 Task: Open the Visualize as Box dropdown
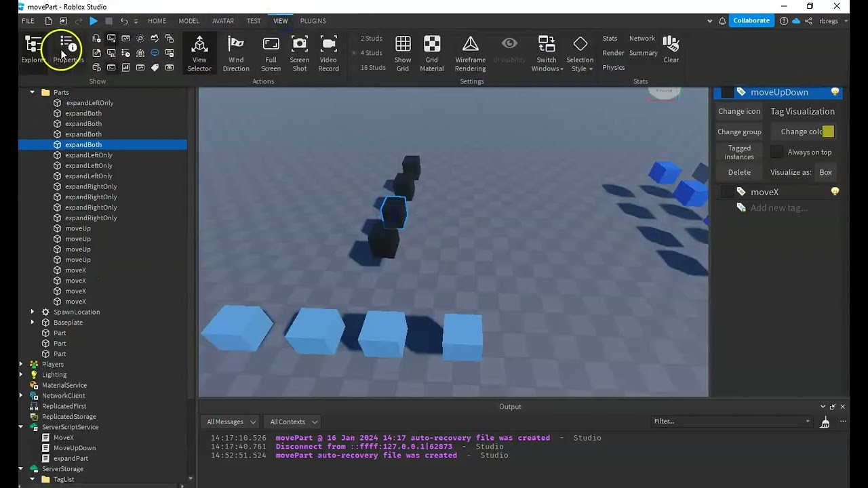pyautogui.click(x=825, y=172)
